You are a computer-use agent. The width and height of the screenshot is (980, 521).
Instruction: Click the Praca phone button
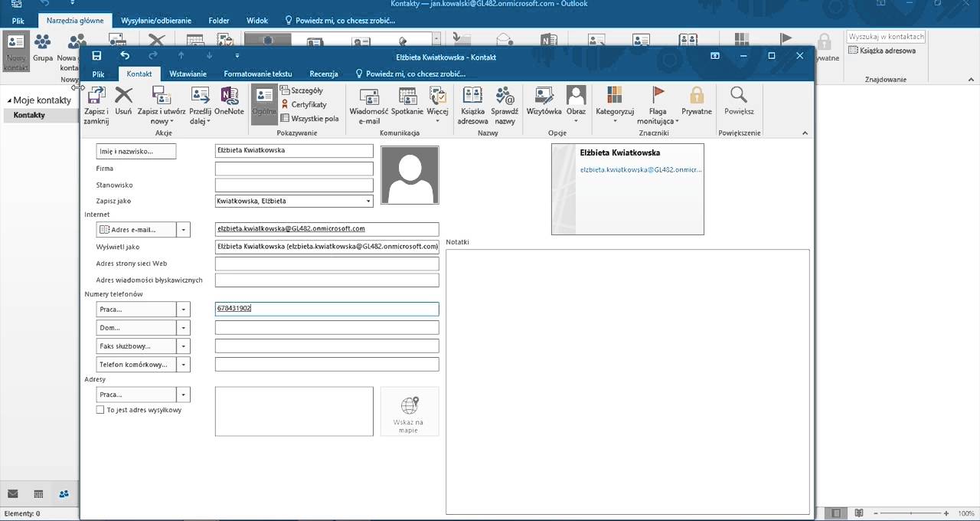(x=136, y=310)
